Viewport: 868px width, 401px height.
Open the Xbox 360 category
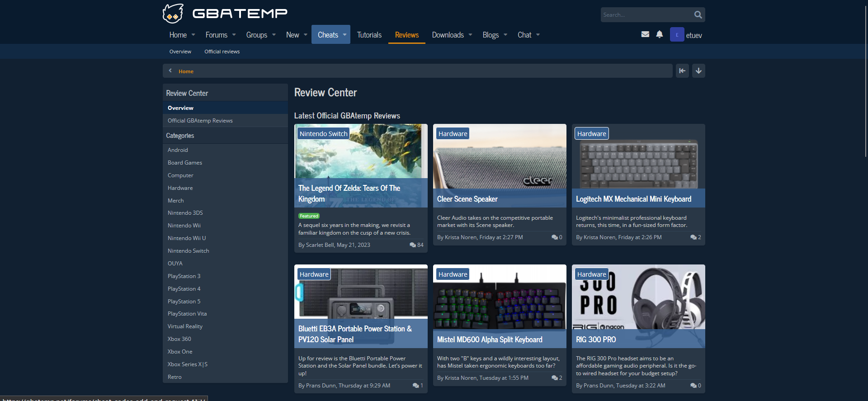coord(179,339)
